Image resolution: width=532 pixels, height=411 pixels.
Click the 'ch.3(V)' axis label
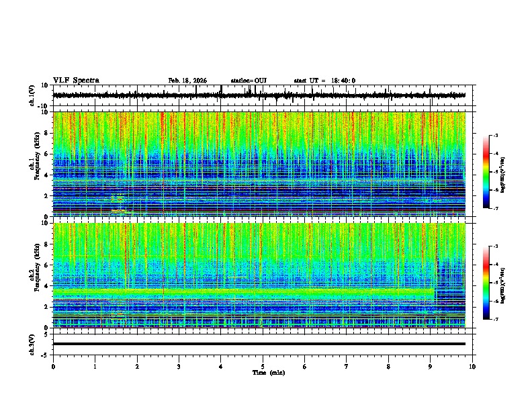point(32,345)
